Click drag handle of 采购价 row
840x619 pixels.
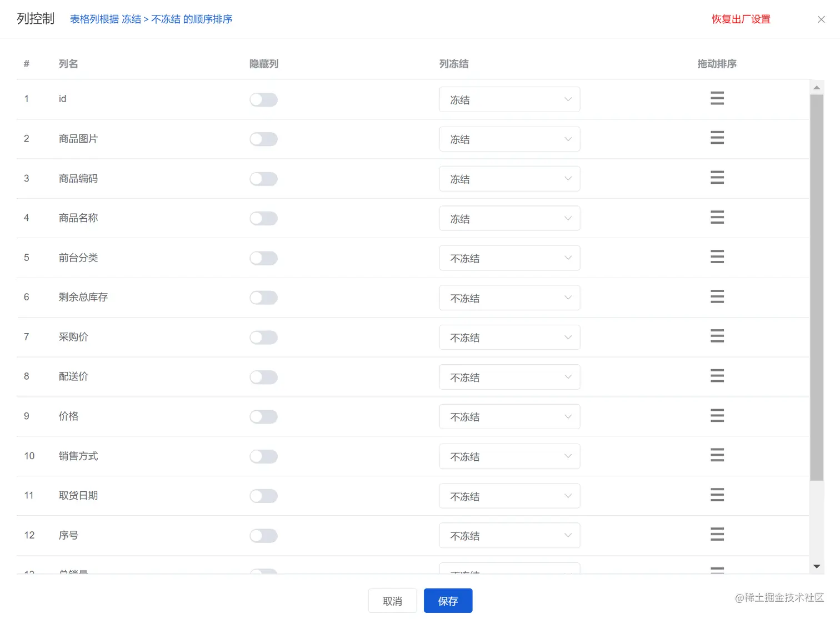point(717,336)
